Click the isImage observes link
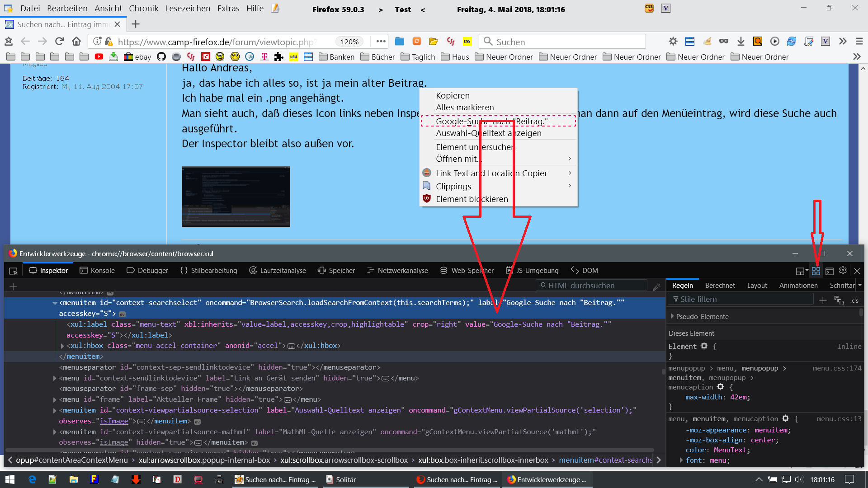This screenshot has width=868, height=488. pos(113,421)
